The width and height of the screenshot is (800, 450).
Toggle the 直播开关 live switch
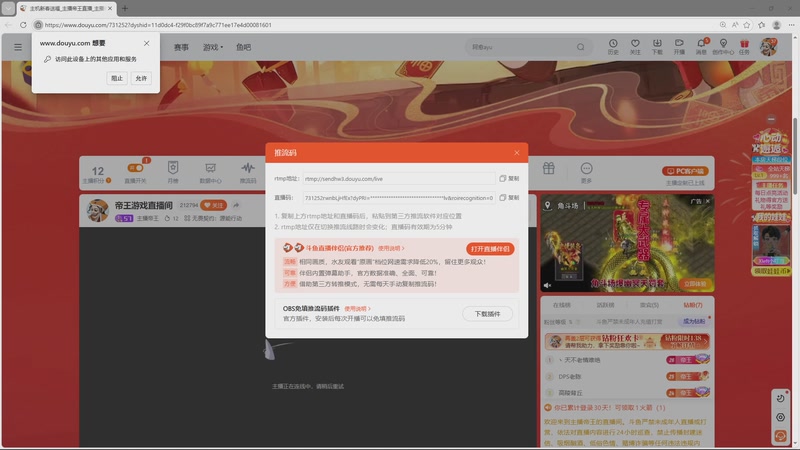tap(135, 168)
